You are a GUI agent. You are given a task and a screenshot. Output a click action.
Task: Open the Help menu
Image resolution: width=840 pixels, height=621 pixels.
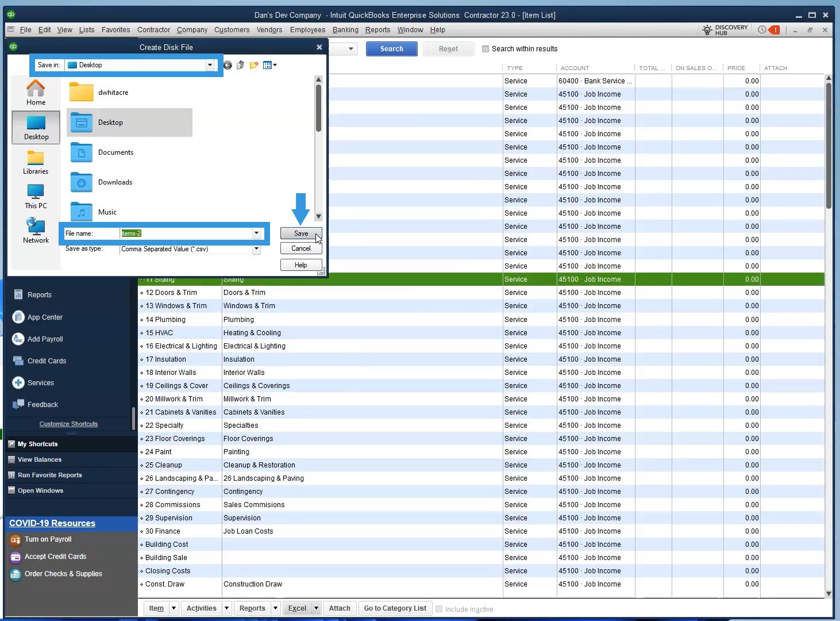tap(437, 30)
